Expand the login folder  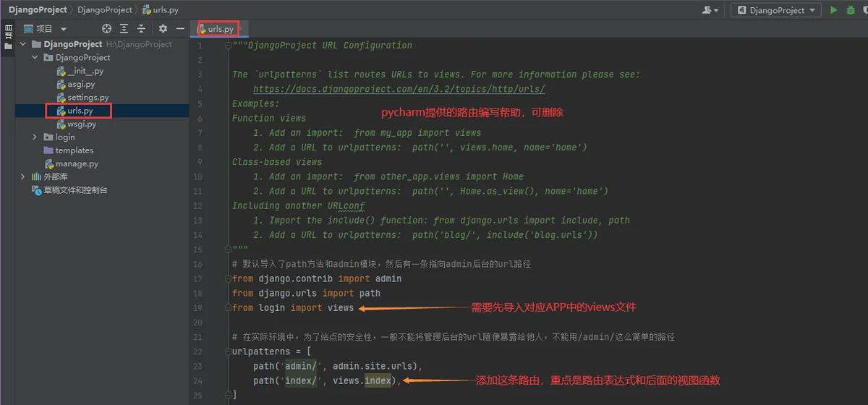(35, 137)
